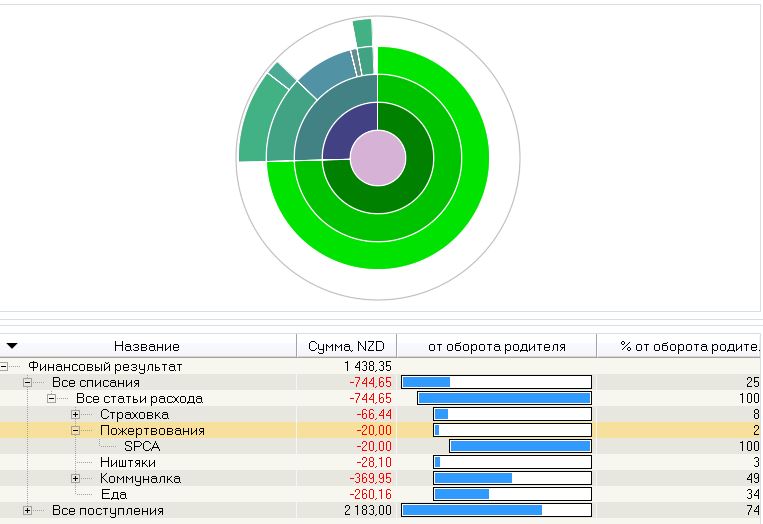This screenshot has height=524, width=763.
Task: Sort by the Сумма, NZD column
Action: 346,346
